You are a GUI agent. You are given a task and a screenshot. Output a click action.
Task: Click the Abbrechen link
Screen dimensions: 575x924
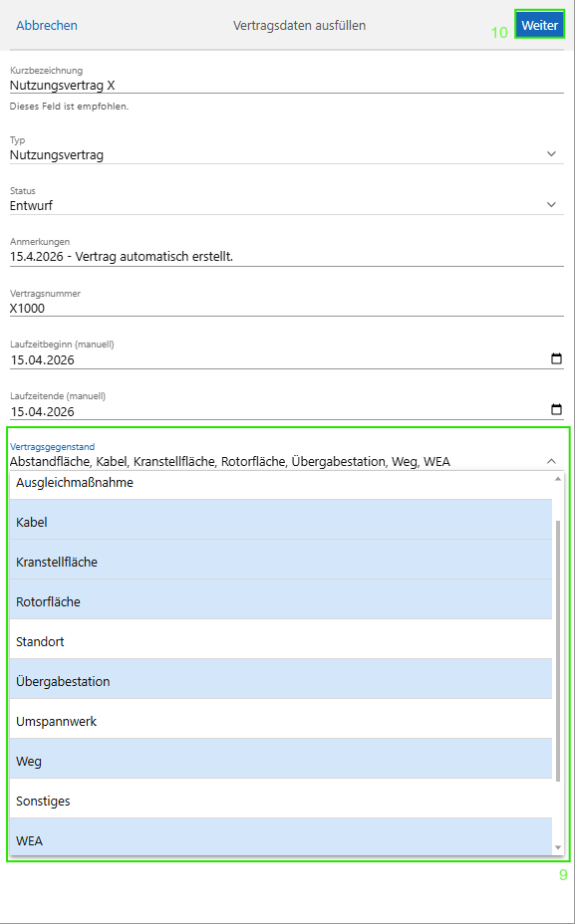coord(47,25)
